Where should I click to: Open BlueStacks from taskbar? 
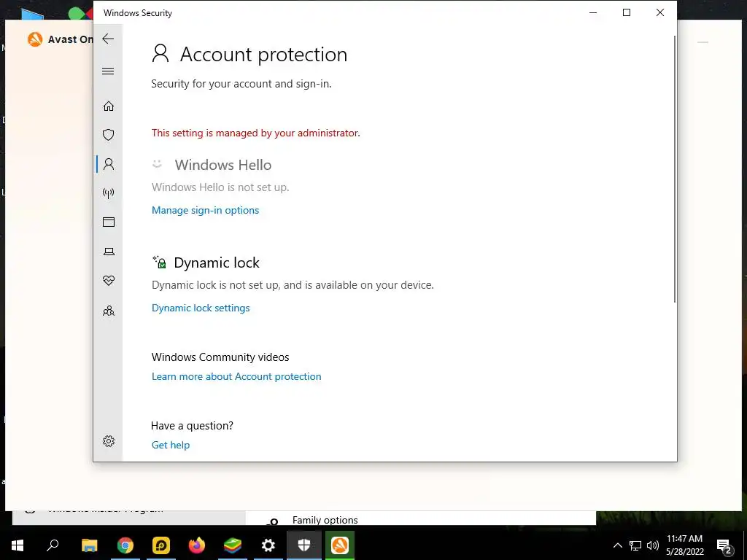click(x=233, y=545)
